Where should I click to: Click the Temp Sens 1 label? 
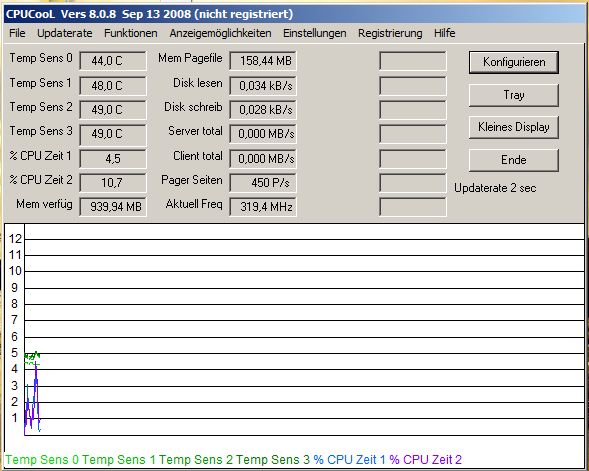tap(41, 83)
